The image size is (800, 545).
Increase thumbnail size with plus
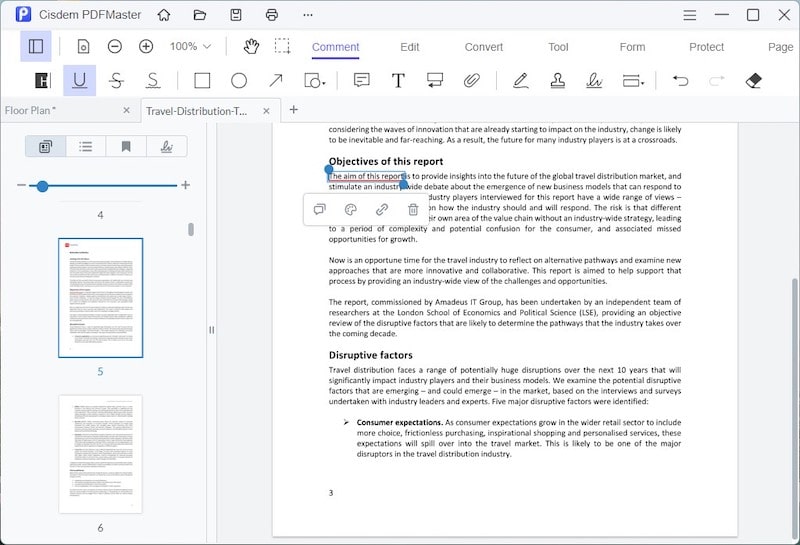185,185
